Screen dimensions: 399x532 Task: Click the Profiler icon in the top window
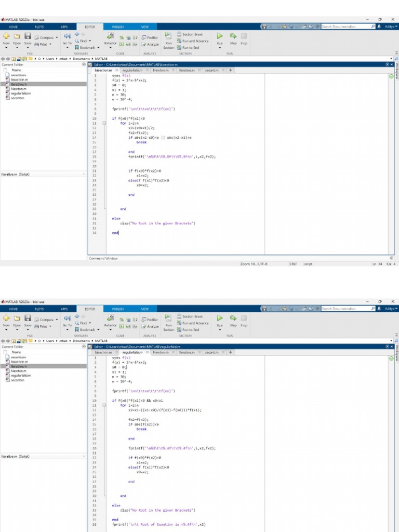click(149, 37)
